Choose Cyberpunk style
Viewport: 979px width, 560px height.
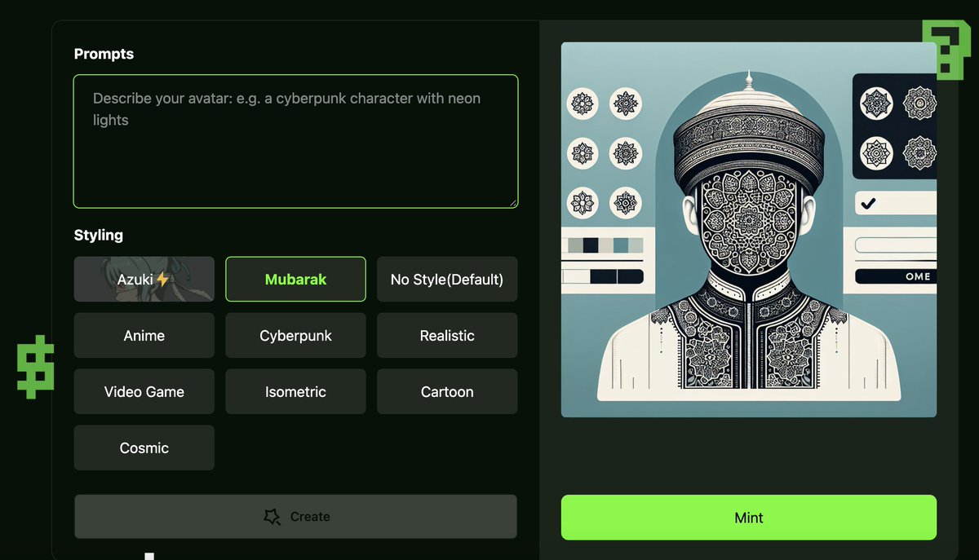[295, 336]
